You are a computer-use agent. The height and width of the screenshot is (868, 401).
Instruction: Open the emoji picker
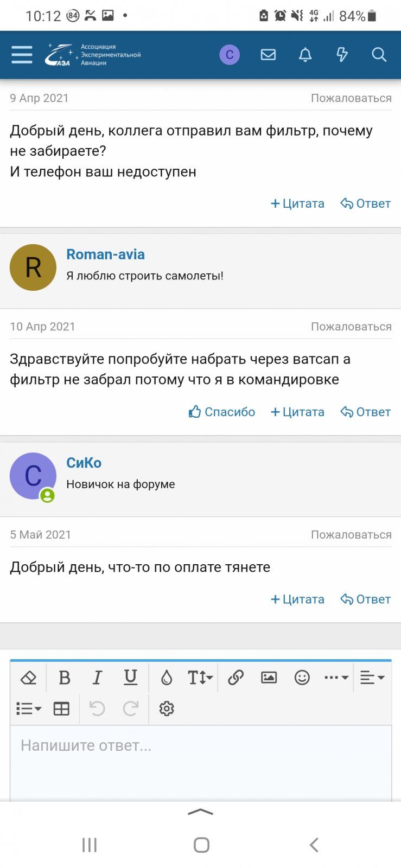[x=302, y=678]
